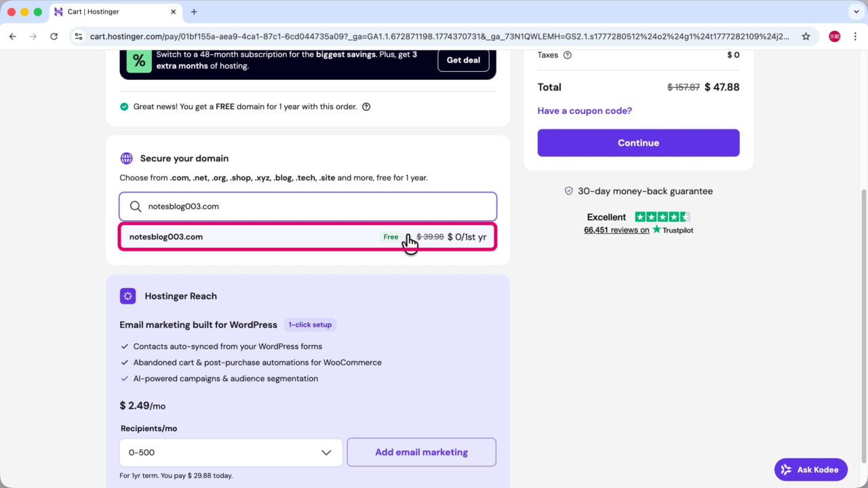Open the Have a coupon code link
The image size is (868, 488).
[x=585, y=111]
